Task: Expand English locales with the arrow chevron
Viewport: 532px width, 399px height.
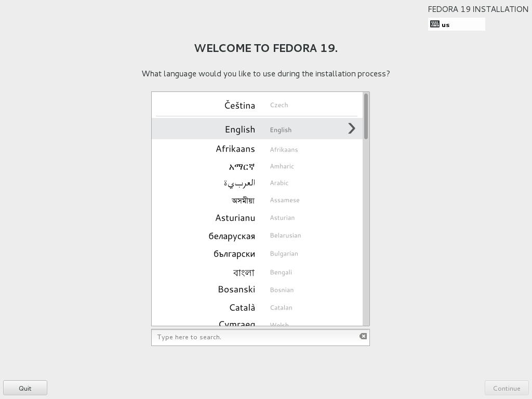Action: 352,129
